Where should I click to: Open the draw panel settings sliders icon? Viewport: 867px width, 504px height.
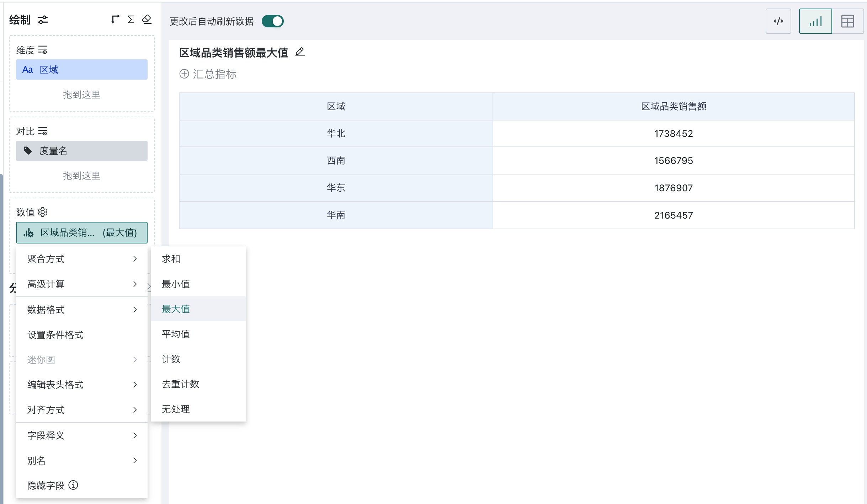coord(43,20)
